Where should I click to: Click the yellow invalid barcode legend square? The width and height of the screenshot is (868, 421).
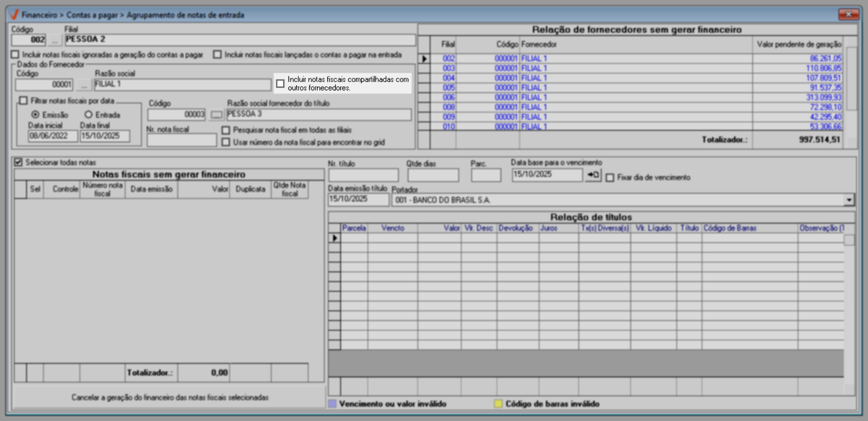498,404
